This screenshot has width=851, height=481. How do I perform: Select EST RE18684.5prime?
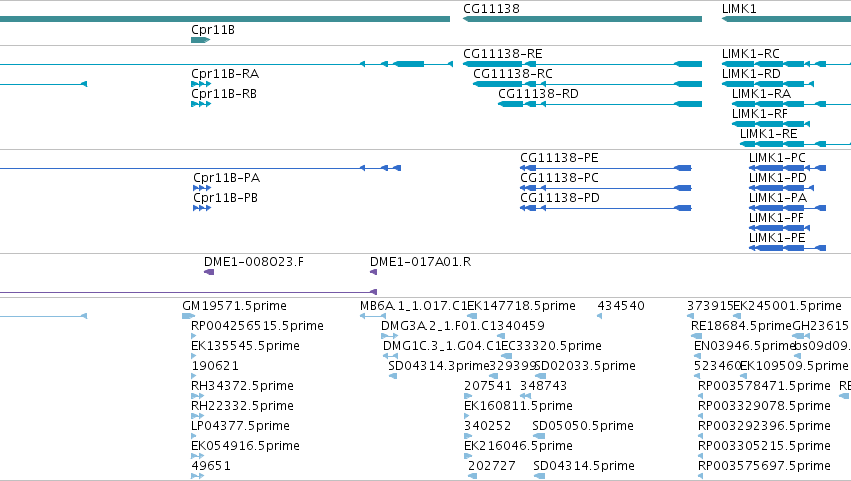tap(741, 326)
